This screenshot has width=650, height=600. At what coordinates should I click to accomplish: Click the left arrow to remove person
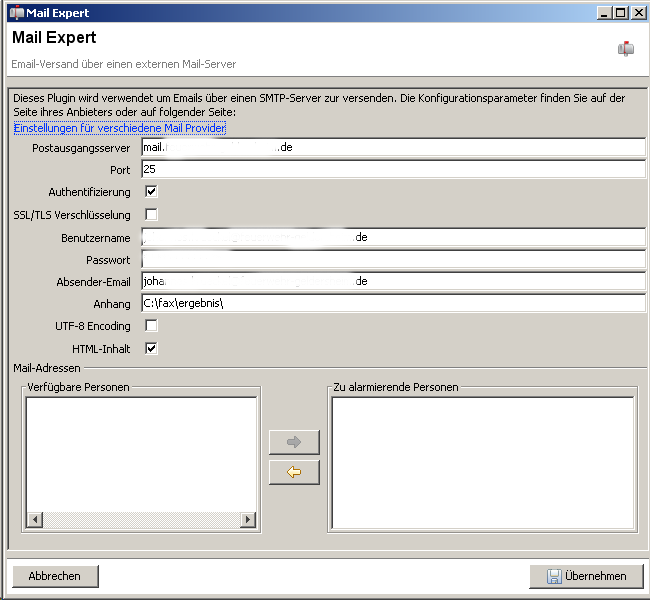click(x=294, y=472)
